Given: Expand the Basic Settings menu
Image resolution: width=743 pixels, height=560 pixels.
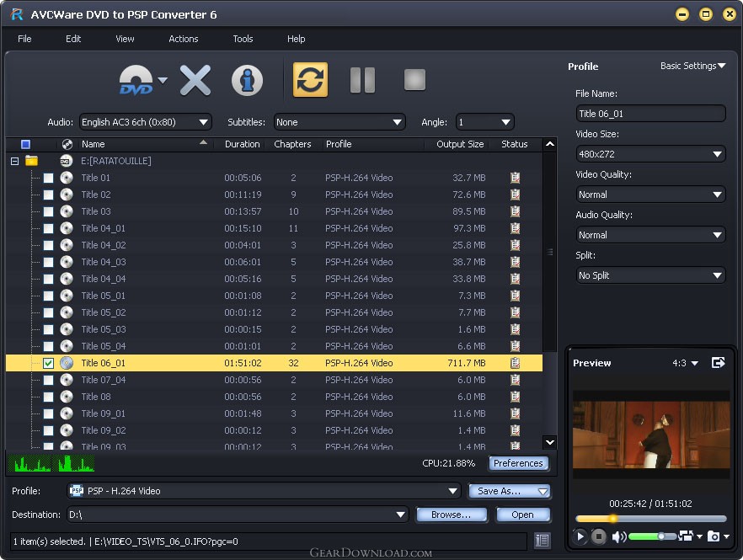Looking at the screenshot, I should pos(692,66).
